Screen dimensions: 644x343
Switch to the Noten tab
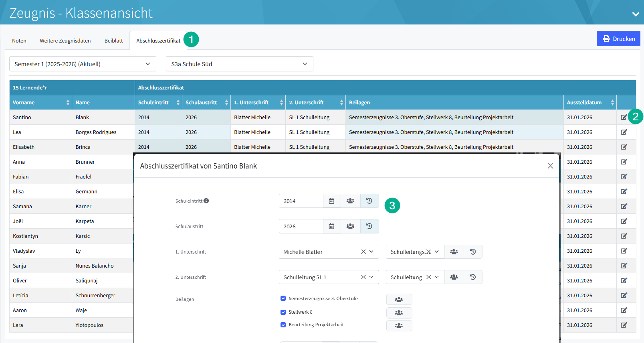[x=19, y=41]
